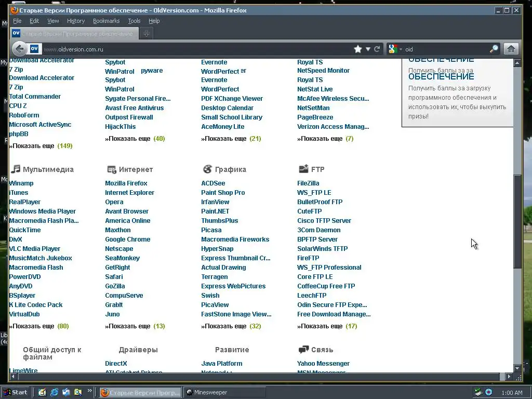Open the Paint Shop Pro link

[223, 192]
